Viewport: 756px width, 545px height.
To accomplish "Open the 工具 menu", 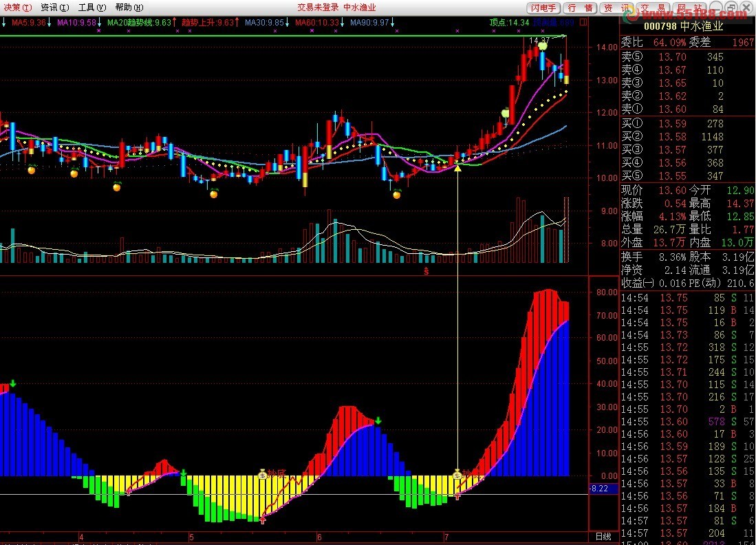I will pyautogui.click(x=91, y=8).
